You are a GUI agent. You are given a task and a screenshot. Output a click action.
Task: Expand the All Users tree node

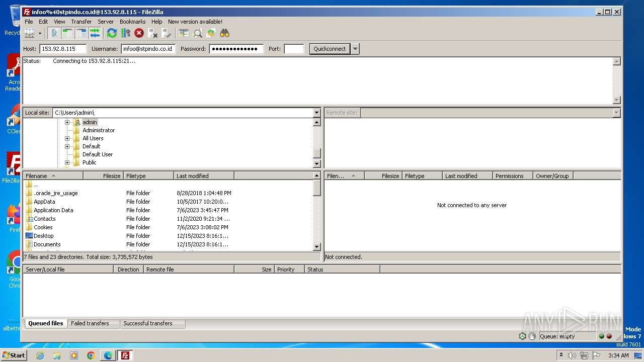[67, 138]
